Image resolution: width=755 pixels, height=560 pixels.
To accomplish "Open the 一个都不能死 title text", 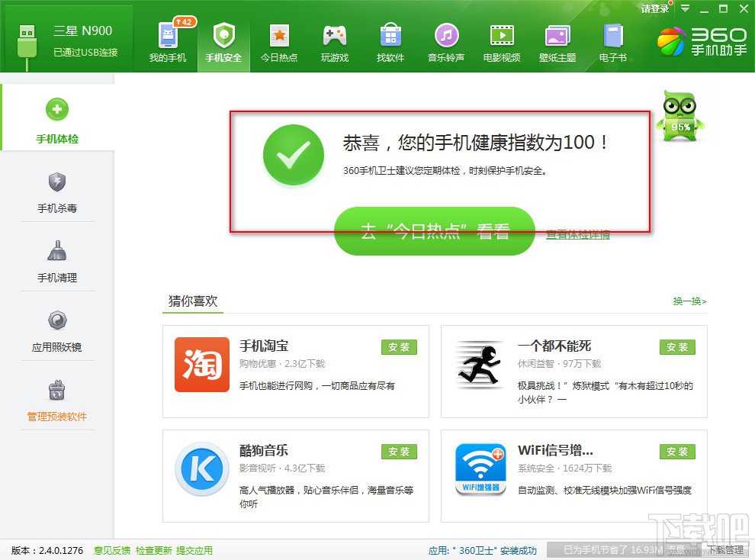I will point(554,346).
